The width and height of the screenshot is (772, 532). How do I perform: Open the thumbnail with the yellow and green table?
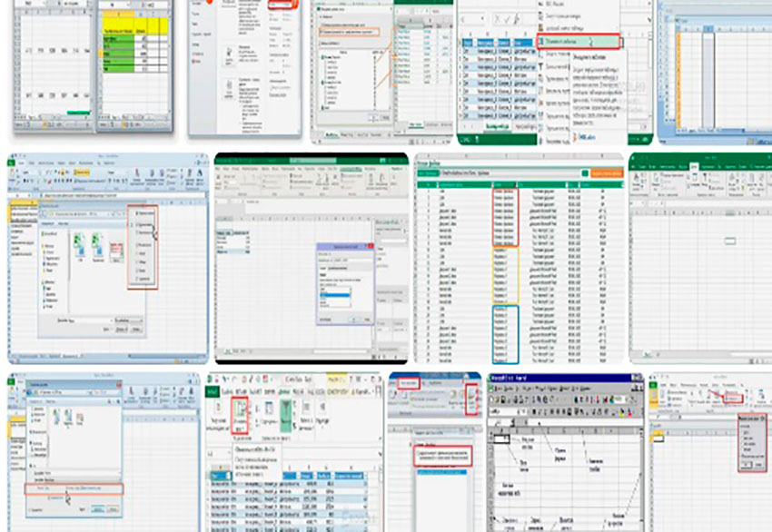point(134,64)
